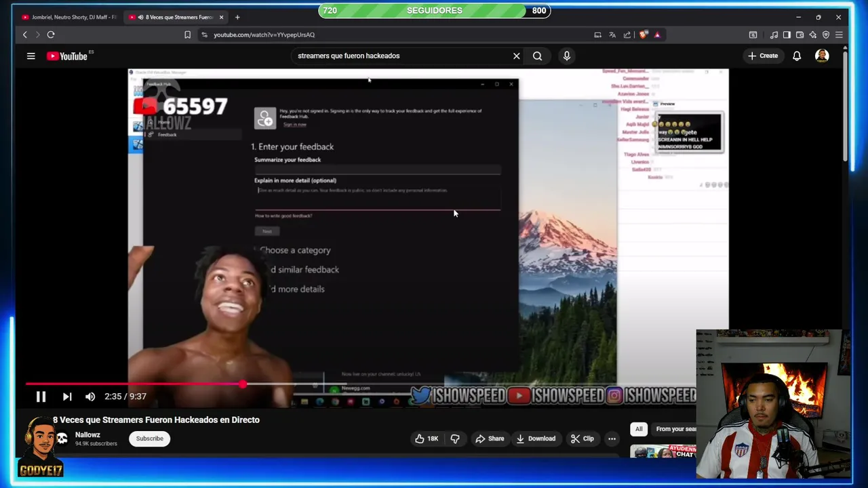Click the Create button
868x488 pixels.
point(763,56)
